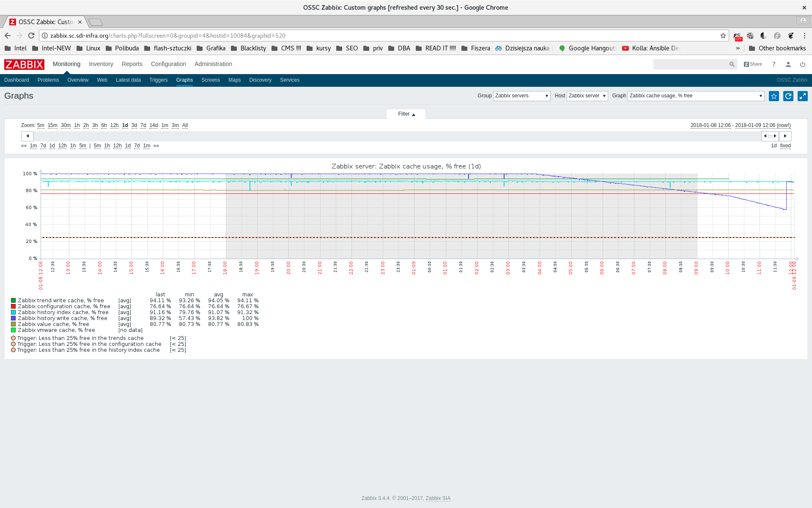Open Inventory main menu

pos(101,64)
